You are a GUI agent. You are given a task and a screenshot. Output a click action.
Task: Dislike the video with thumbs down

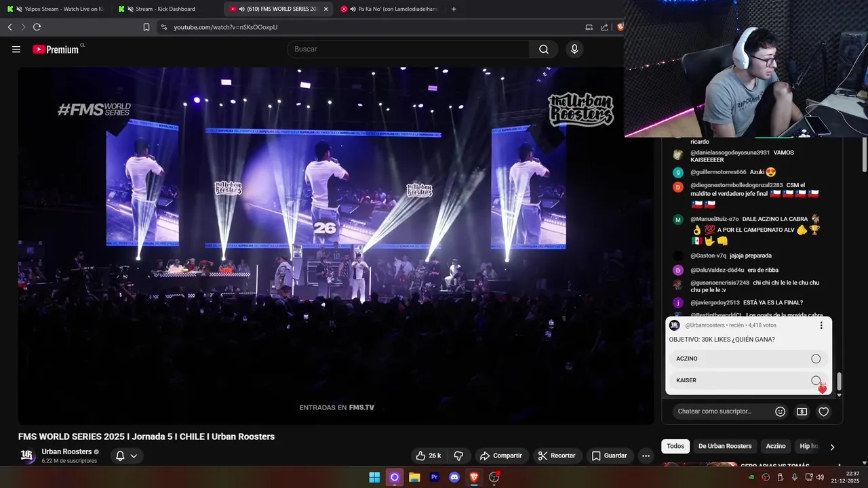pos(458,455)
